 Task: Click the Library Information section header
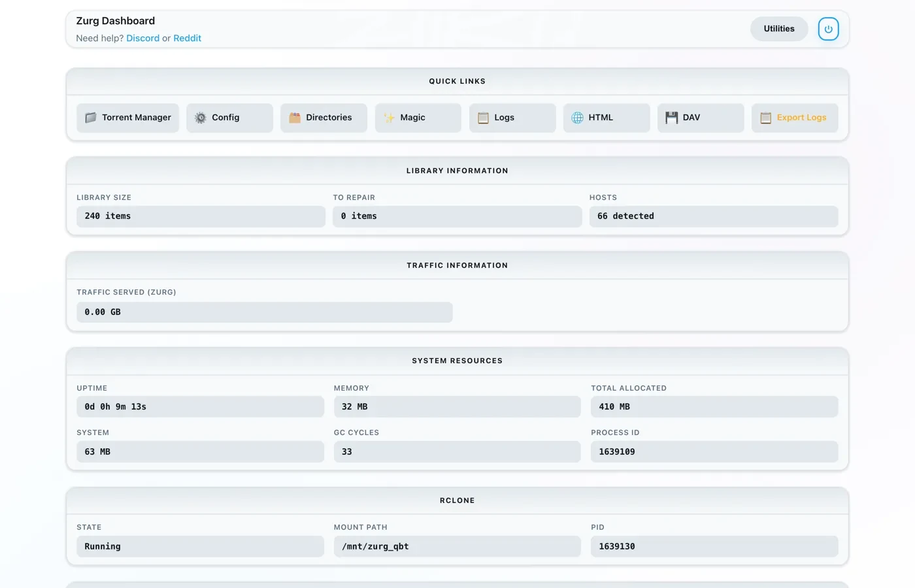[457, 171]
